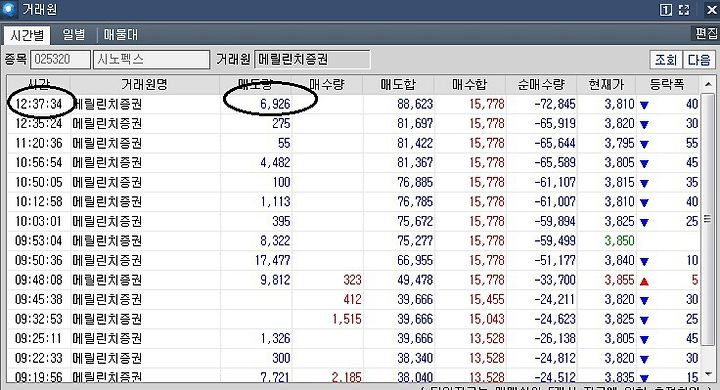Click the change value 55 in 11:20:36 row
Screen dimensions: 720x390
[692, 143]
